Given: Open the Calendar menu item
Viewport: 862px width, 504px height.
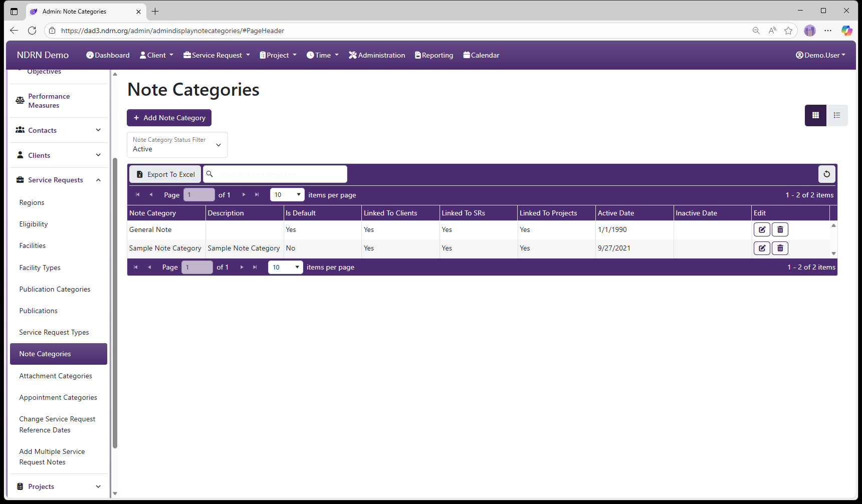Looking at the screenshot, I should coord(481,55).
